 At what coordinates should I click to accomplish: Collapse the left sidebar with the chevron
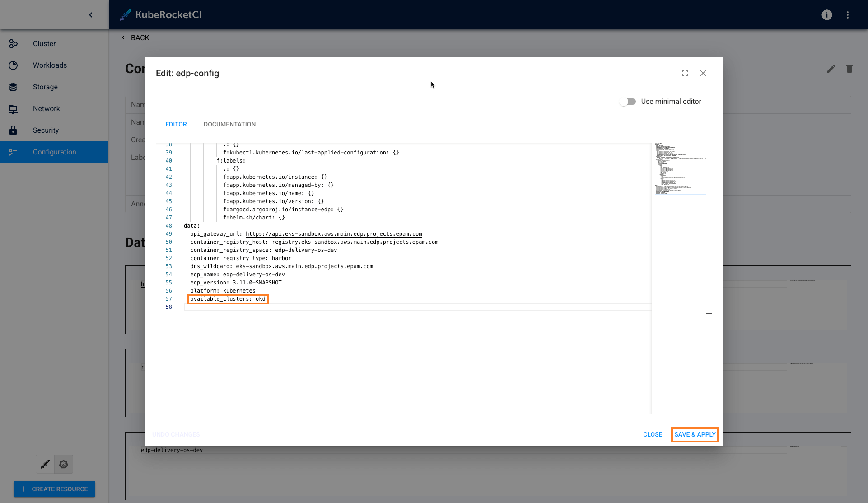[x=91, y=14]
